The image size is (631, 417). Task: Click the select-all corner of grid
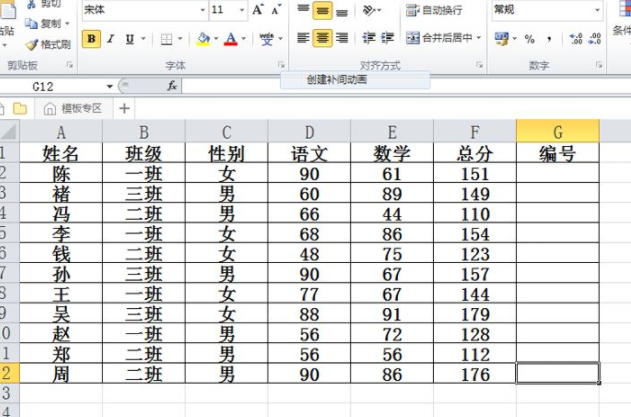point(9,132)
